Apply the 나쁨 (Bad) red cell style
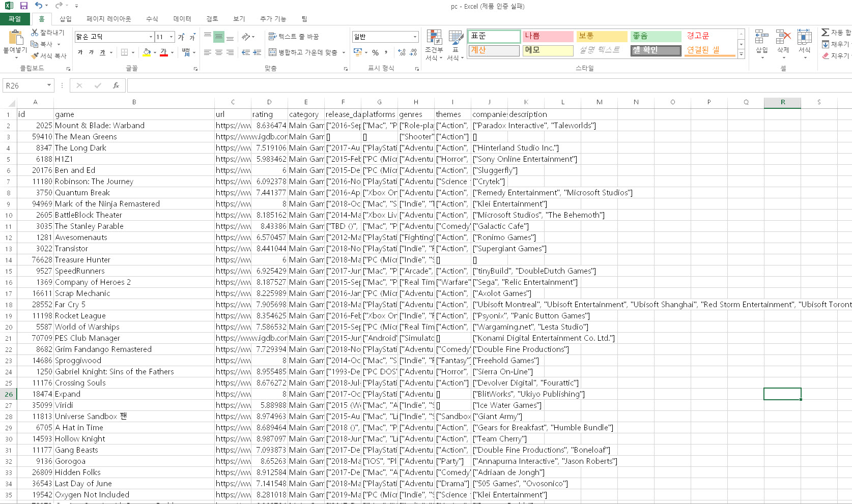This screenshot has width=852, height=504. click(x=548, y=36)
